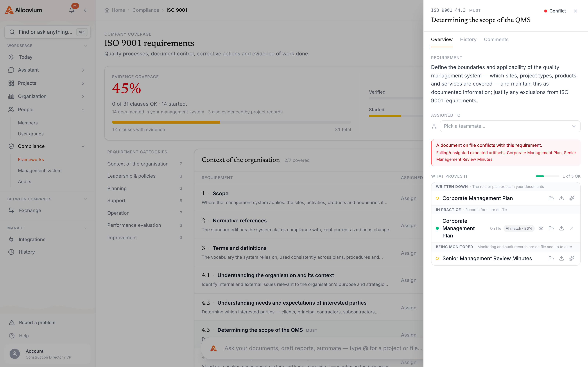Open the Compliance breadcrumb link
This screenshot has width=588, height=367.
click(x=146, y=10)
